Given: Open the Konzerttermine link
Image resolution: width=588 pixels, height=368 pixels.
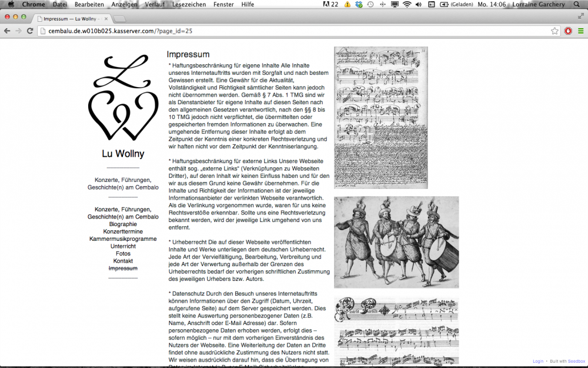Looking at the screenshot, I should (x=123, y=231).
